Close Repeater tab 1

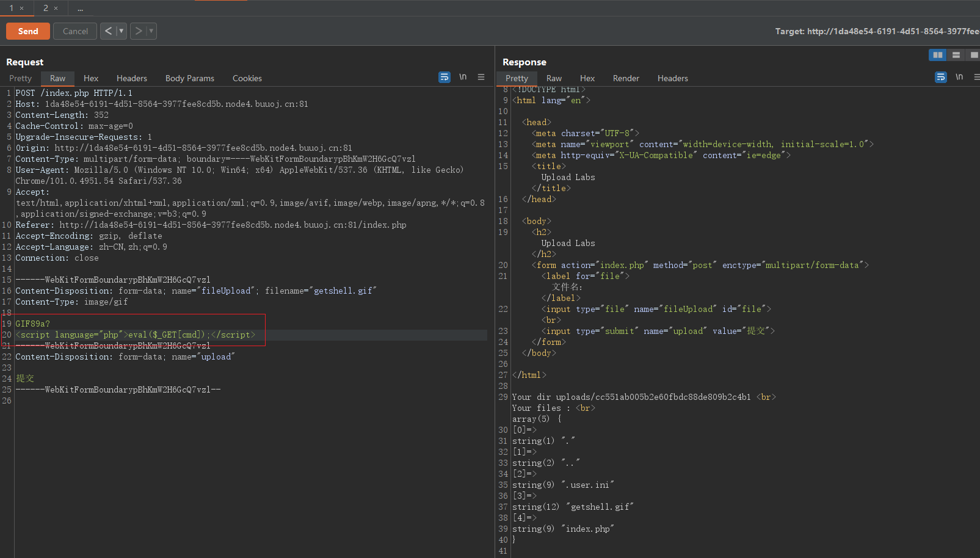pyautogui.click(x=22, y=9)
